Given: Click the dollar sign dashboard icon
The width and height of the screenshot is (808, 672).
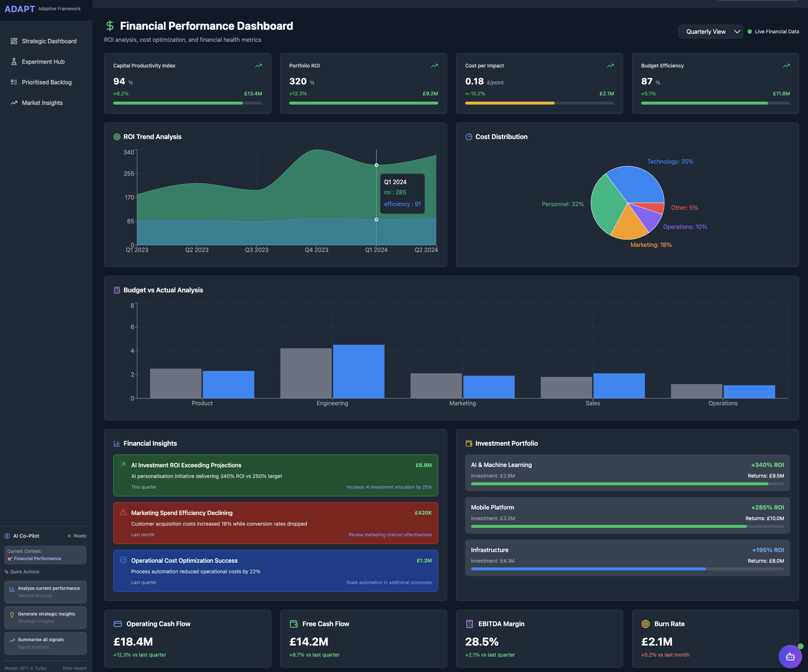Looking at the screenshot, I should pyautogui.click(x=110, y=26).
